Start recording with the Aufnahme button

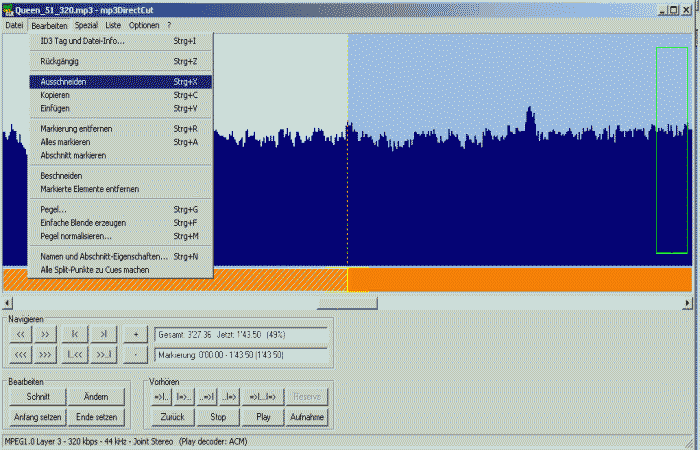(x=308, y=416)
